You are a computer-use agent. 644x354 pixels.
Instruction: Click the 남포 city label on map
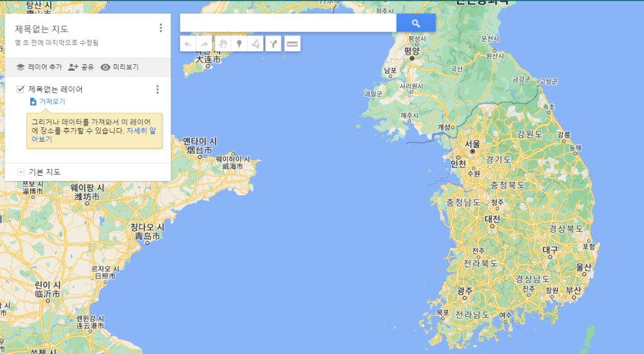(390, 70)
